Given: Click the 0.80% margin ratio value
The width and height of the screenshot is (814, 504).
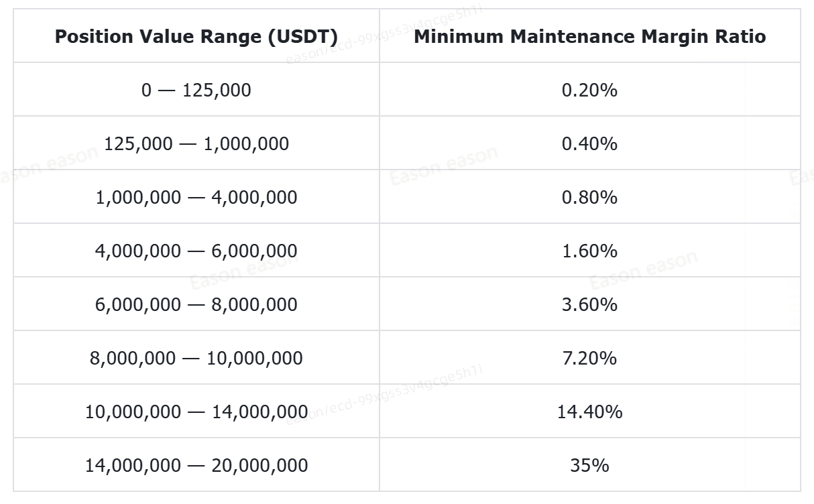Looking at the screenshot, I should click(x=589, y=197).
